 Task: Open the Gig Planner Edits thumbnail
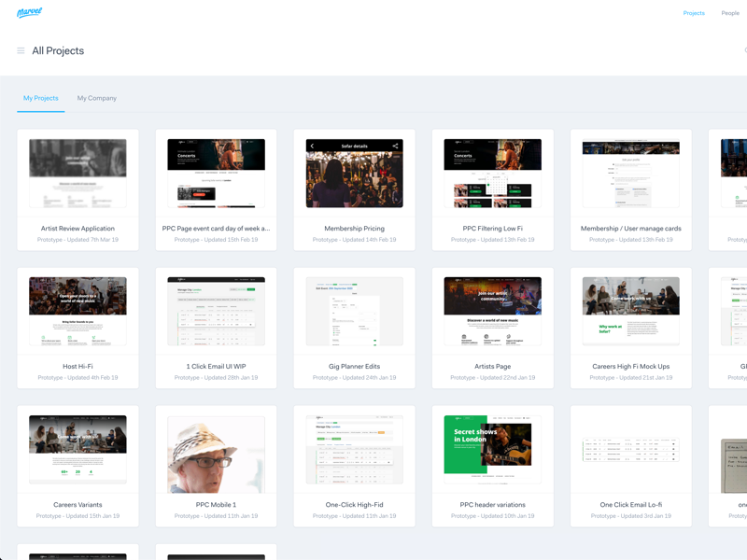click(355, 312)
